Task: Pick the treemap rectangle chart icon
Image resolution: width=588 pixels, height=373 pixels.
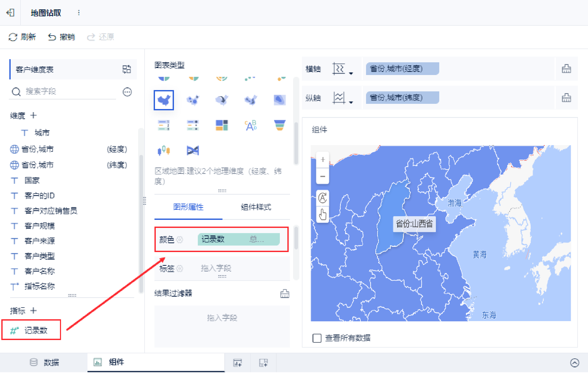Action: coord(222,125)
